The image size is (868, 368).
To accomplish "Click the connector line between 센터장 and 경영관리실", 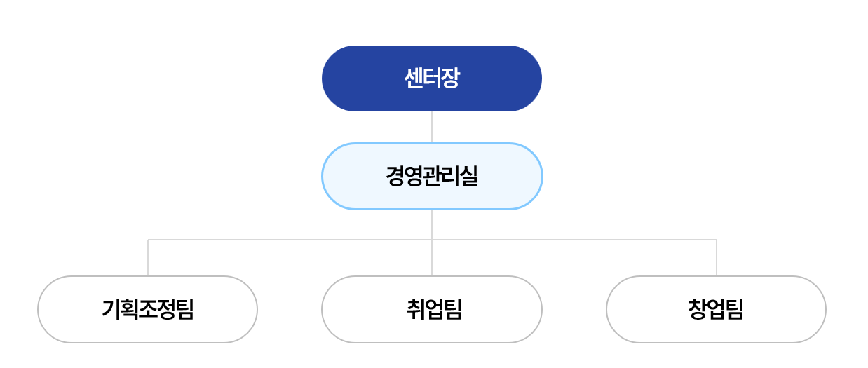I will click(x=432, y=127).
